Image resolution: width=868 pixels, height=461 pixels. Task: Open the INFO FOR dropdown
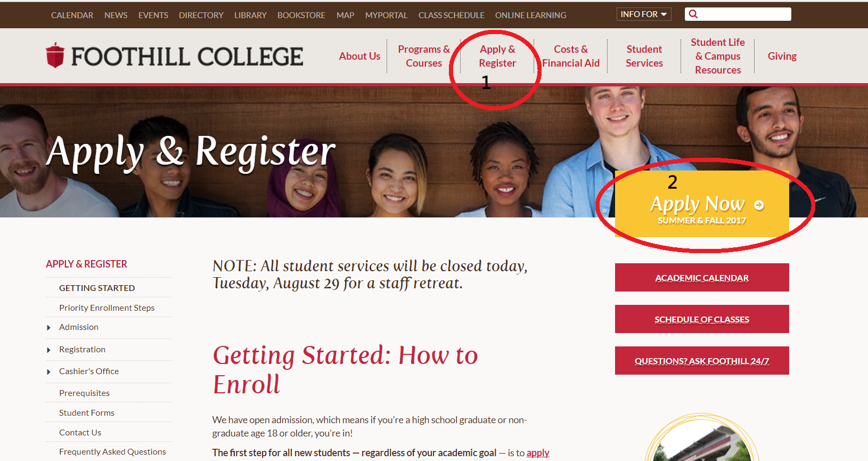tap(644, 14)
